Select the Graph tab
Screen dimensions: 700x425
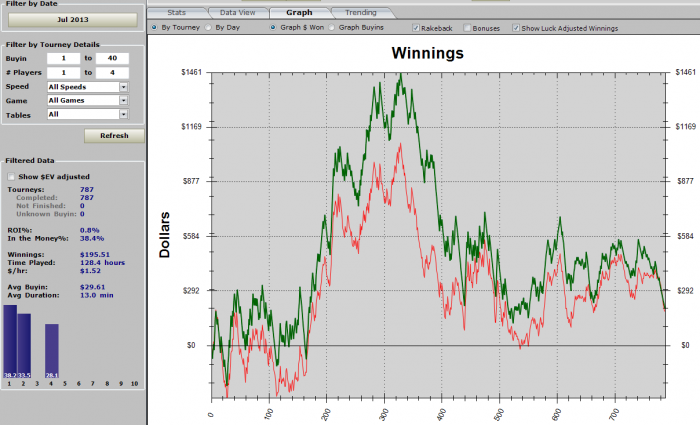click(x=299, y=12)
